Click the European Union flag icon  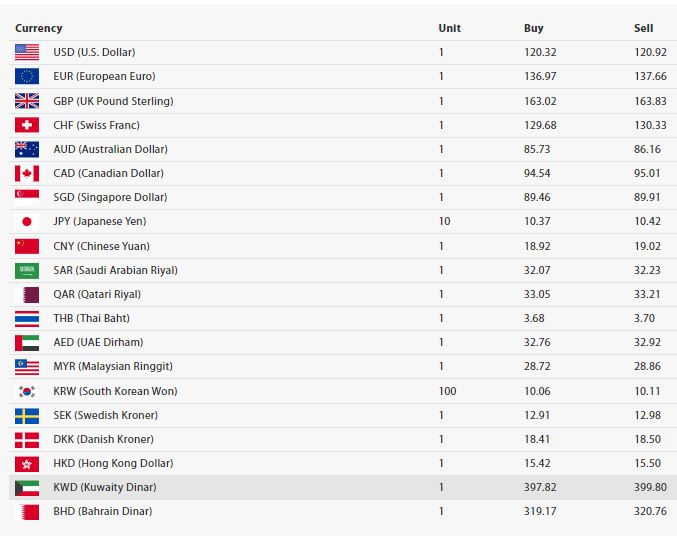(27, 76)
